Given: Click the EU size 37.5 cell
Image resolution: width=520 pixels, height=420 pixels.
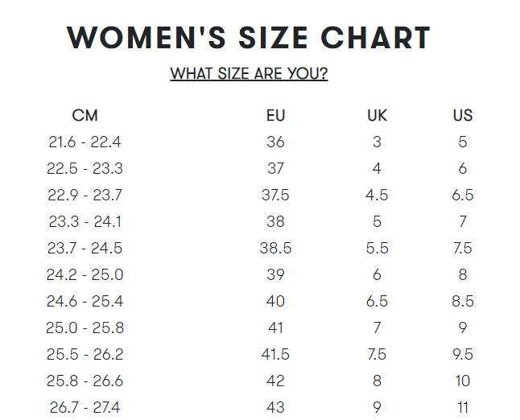Looking at the screenshot, I should (275, 195).
